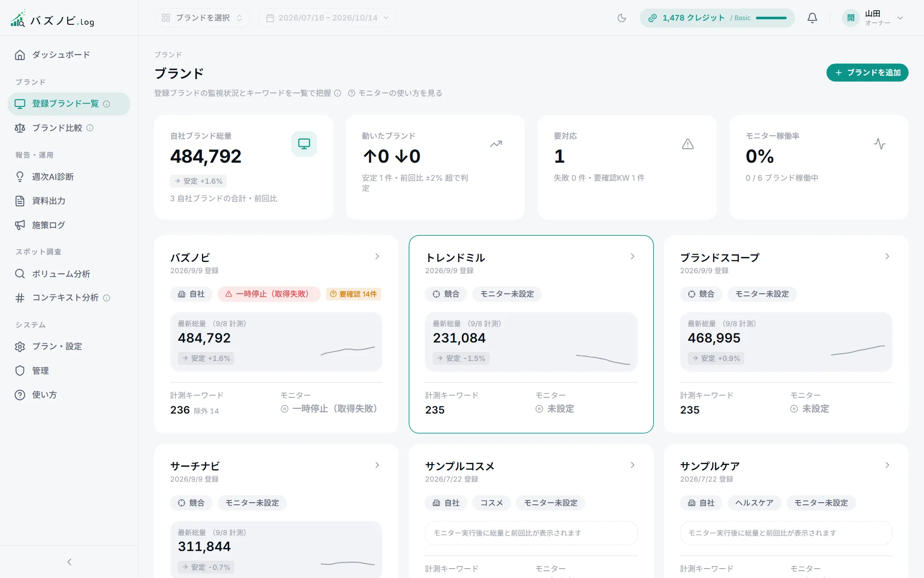The image size is (924, 578).
Task: Open notifications bell icon
Action: [812, 18]
